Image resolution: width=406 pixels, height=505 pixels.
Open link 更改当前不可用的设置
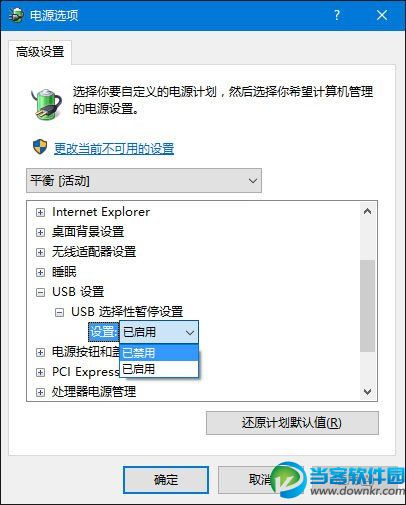pyautogui.click(x=114, y=149)
